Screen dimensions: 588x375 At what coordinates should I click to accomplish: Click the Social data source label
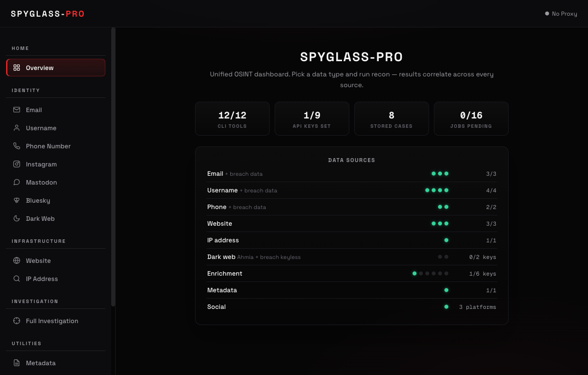click(217, 306)
